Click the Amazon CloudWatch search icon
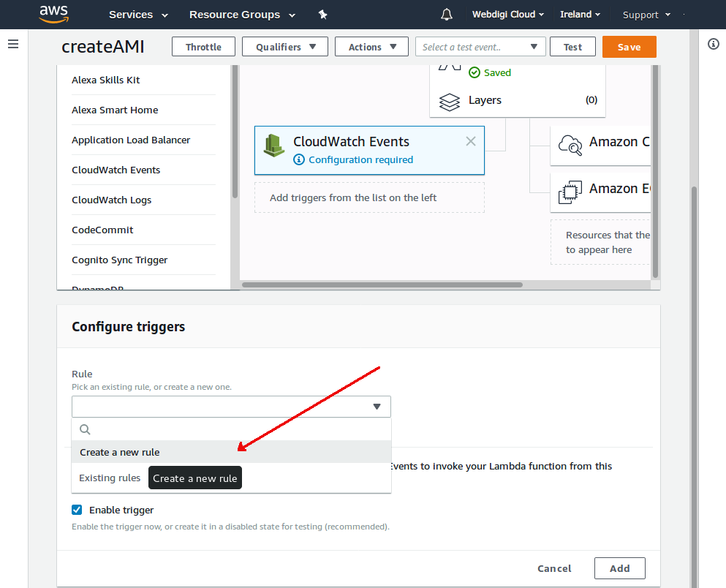The height and width of the screenshot is (588, 726). [x=570, y=145]
